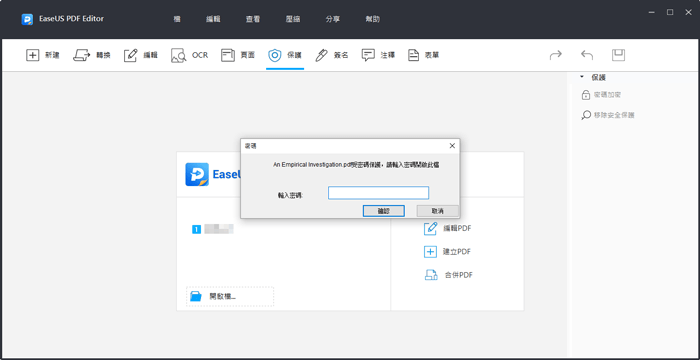The width and height of the screenshot is (700, 360).
Task: Select the 保護 (Protect) shield tool
Action: (285, 55)
